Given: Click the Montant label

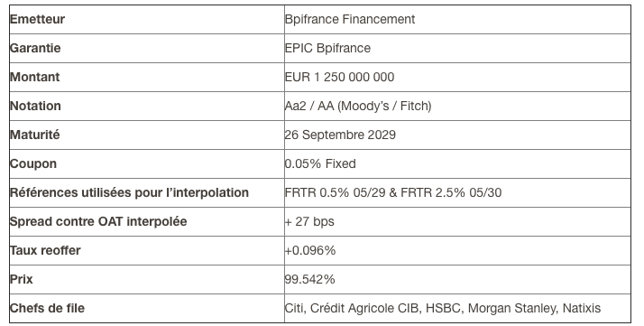Looking at the screenshot, I should [35, 77].
